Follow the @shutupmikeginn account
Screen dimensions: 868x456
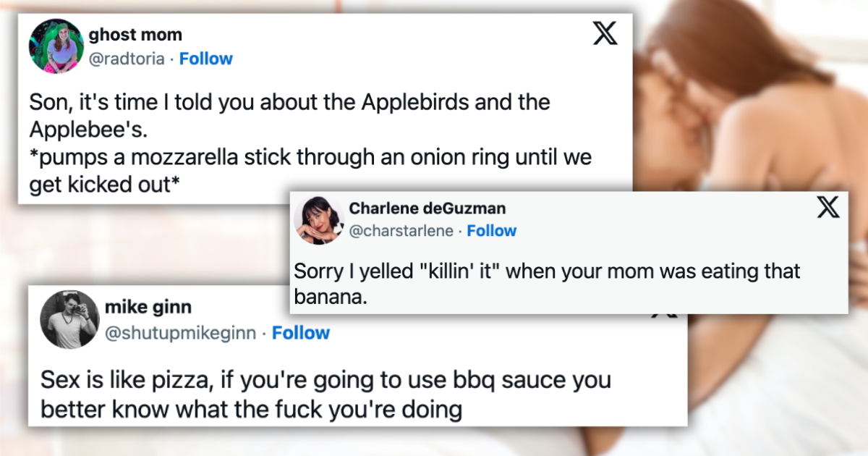[x=301, y=333]
